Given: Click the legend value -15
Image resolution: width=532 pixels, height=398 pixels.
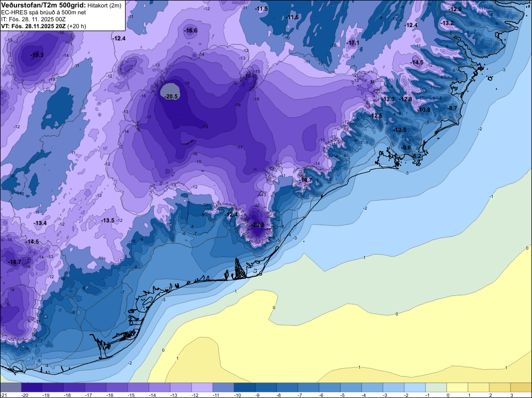Looking at the screenshot, I should (131, 395).
